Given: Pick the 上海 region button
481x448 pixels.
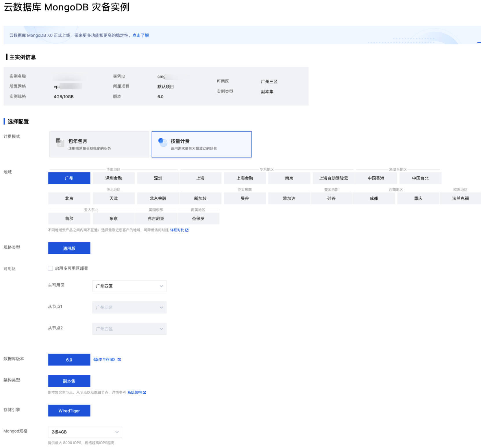Looking at the screenshot, I should click(200, 178).
